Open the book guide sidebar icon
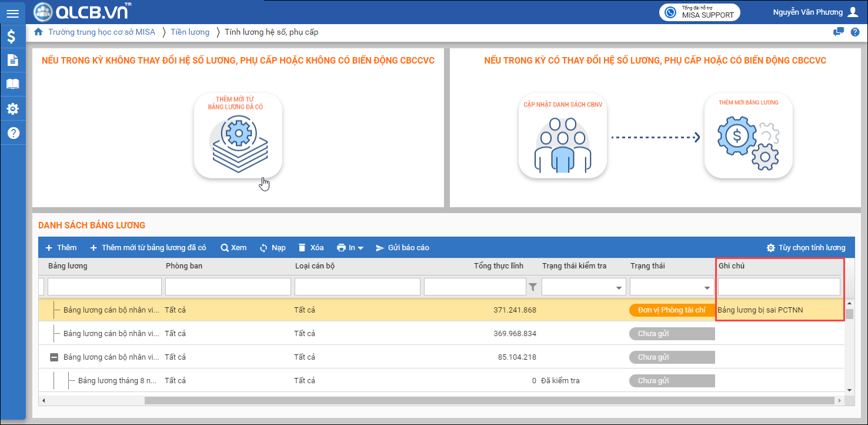Image resolution: width=868 pixels, height=425 pixels. 12,84
